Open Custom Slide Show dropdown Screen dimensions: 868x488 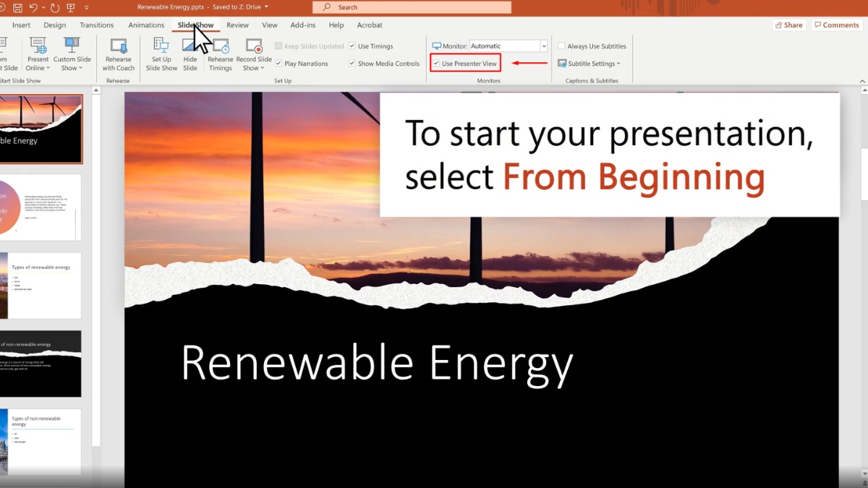click(x=72, y=55)
